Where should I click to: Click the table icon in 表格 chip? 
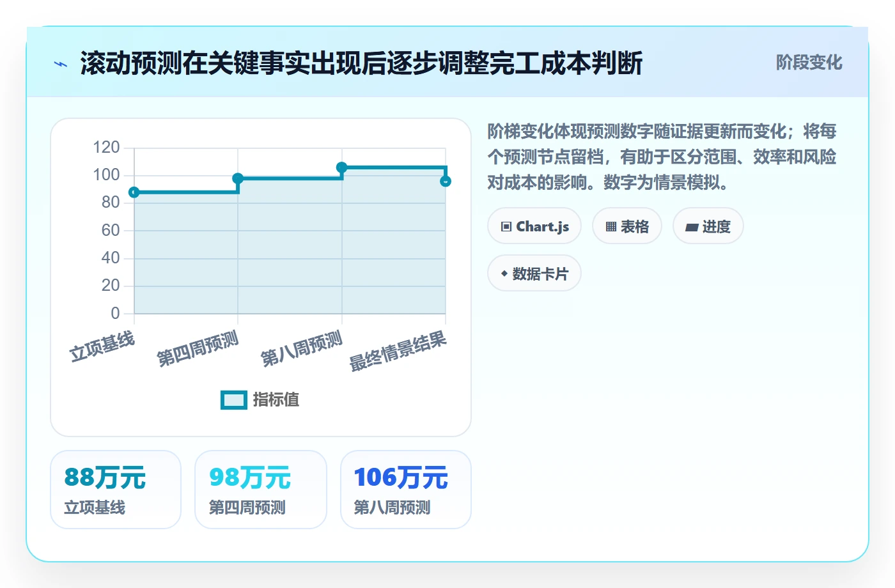click(611, 227)
